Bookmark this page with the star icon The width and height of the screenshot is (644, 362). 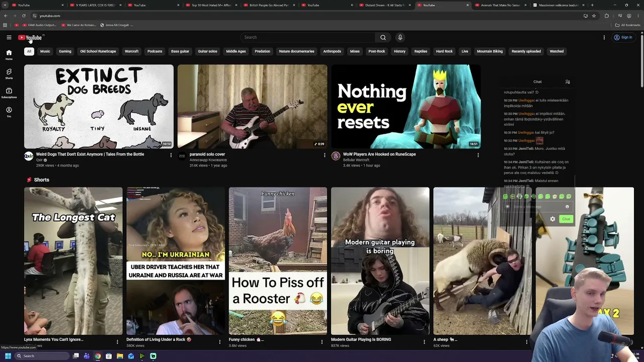[594, 16]
